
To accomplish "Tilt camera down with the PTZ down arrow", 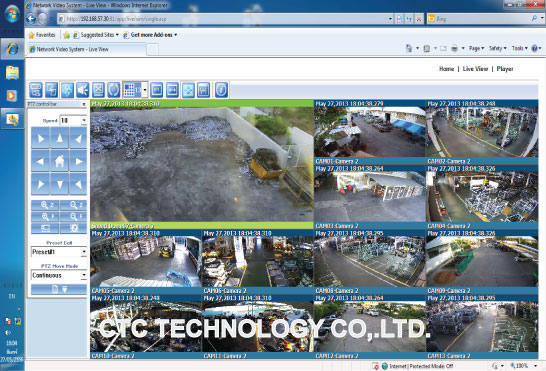I will (x=60, y=184).
